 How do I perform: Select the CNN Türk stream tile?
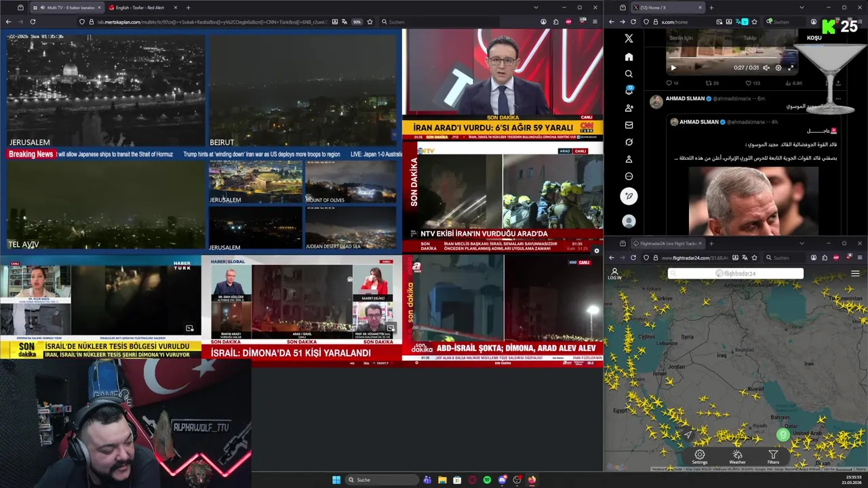502,84
